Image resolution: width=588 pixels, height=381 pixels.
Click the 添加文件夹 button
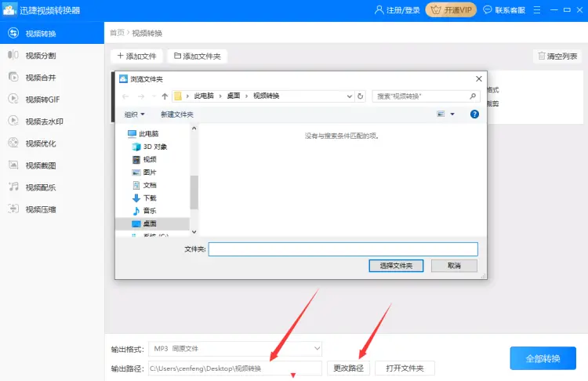pyautogui.click(x=198, y=56)
